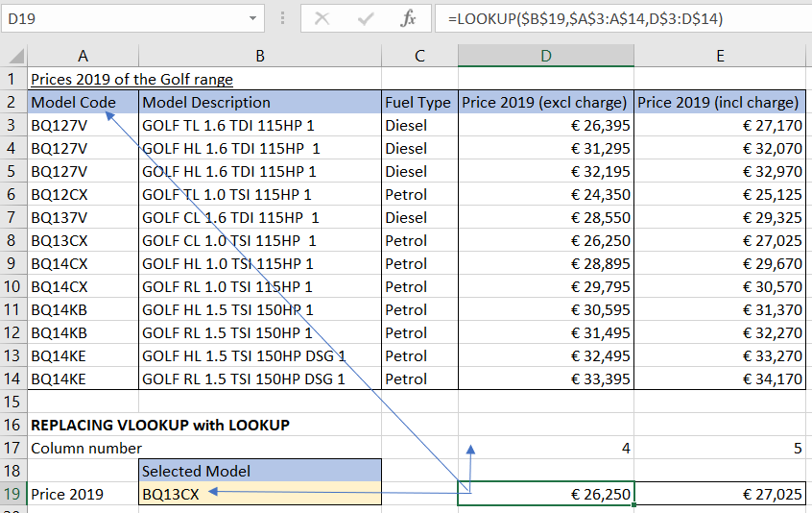Image resolution: width=812 pixels, height=513 pixels.
Task: Select price cell € 24,350
Action: [546, 194]
